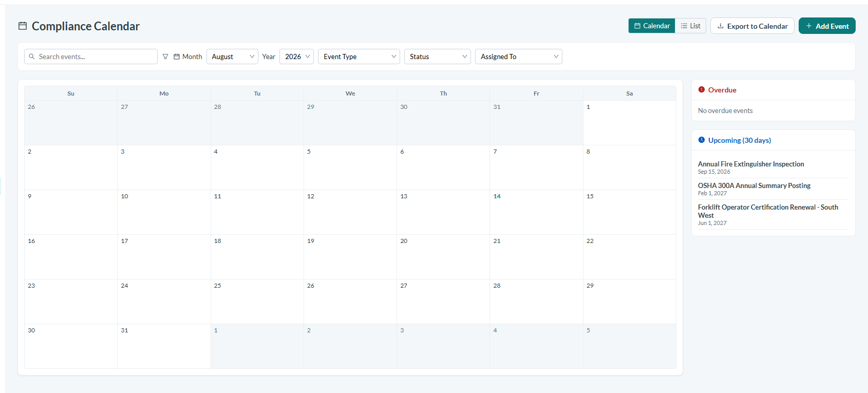Open the Forklift Operator Certification Renewal event

pyautogui.click(x=768, y=211)
